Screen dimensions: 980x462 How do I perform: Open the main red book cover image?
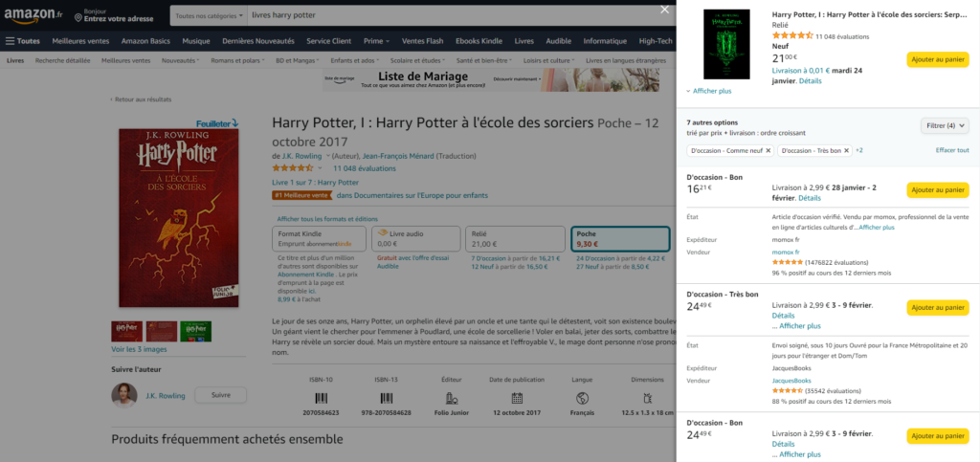click(x=179, y=218)
